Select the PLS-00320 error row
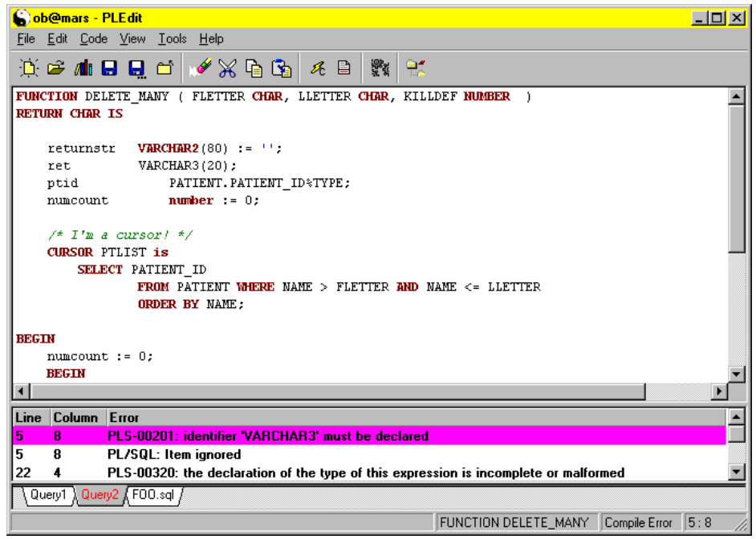 pos(321,473)
